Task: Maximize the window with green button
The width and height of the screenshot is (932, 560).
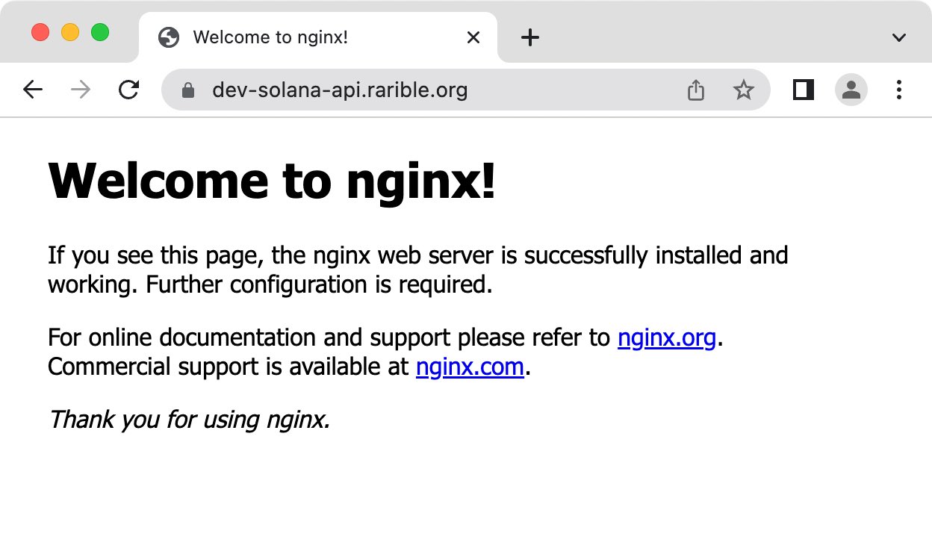Action: point(100,33)
